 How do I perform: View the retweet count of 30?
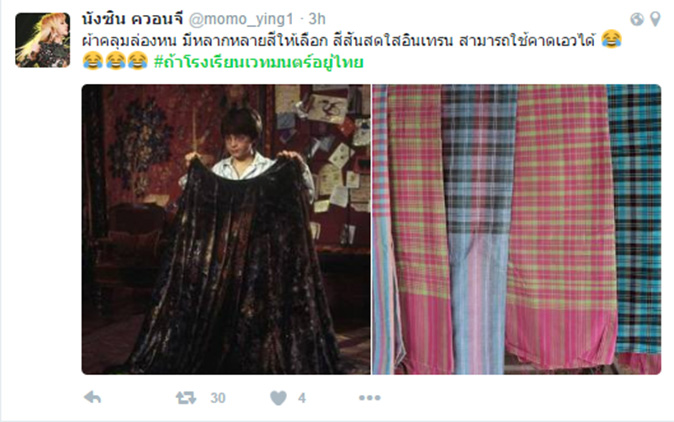click(218, 398)
